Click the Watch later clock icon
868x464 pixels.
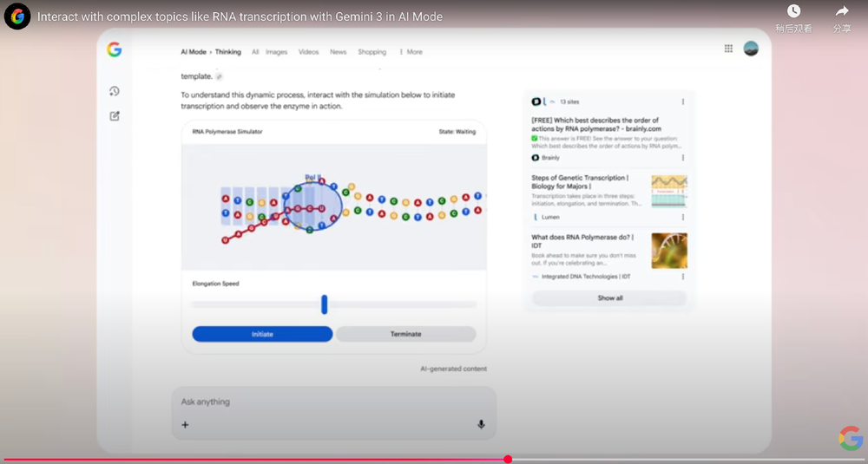coord(793,11)
